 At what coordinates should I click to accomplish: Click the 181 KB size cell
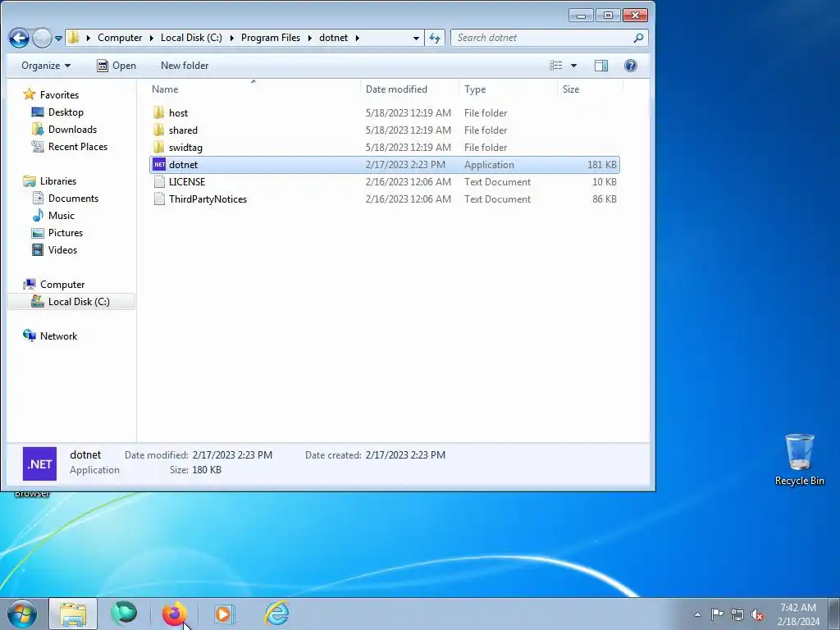601,164
